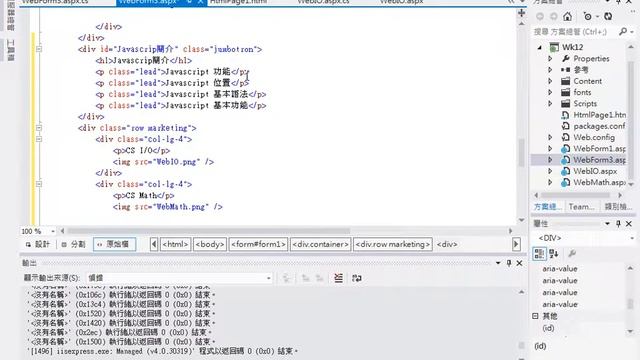The height and width of the screenshot is (360, 640).
Task: Click the categorized view icon in Properties panel
Action: (539, 254)
